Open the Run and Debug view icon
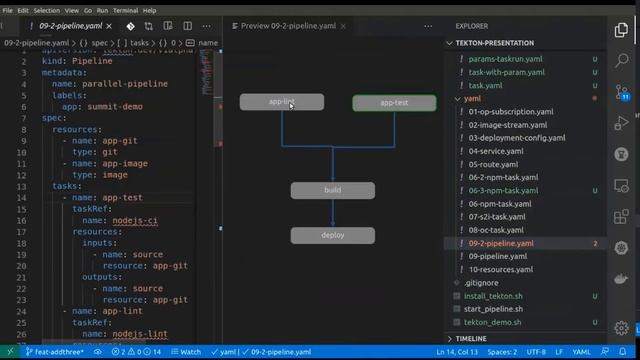The width and height of the screenshot is (640, 360). (x=621, y=123)
